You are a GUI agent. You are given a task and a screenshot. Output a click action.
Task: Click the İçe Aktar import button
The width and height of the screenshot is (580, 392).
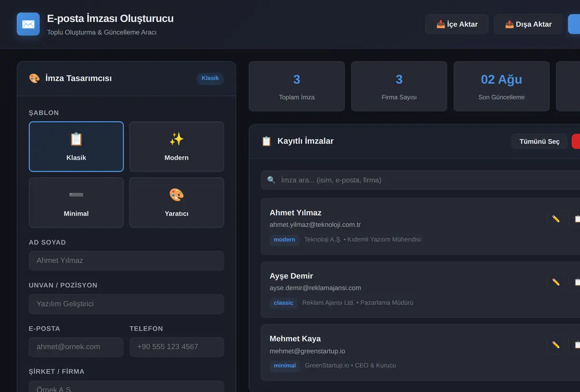point(457,24)
